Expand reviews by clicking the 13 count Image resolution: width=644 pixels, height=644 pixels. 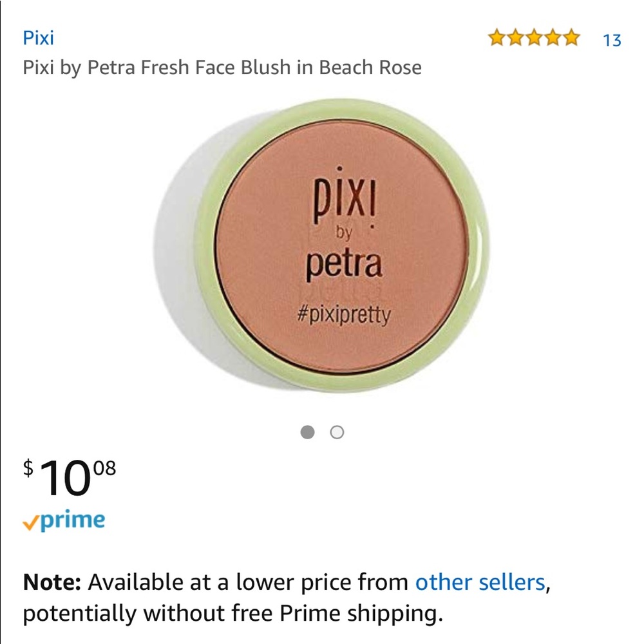611,39
